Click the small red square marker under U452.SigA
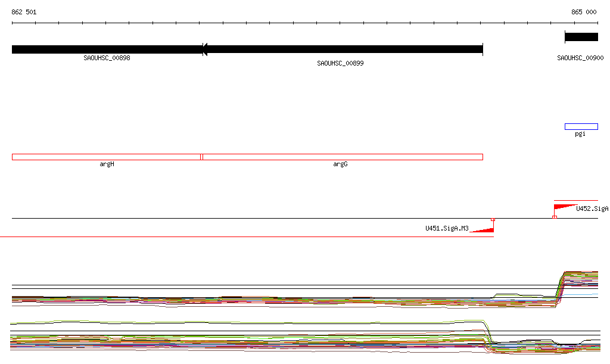 coord(555,217)
